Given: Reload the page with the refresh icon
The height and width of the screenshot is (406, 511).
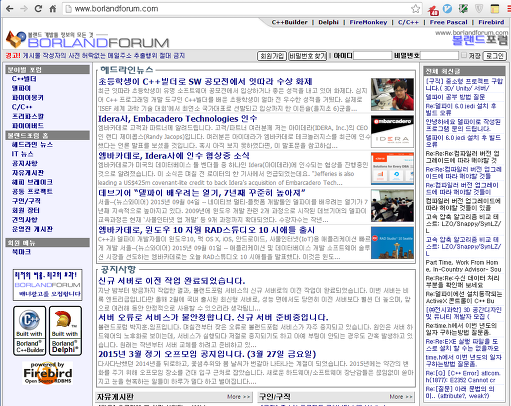Looking at the screenshot, I should click(x=38, y=9).
